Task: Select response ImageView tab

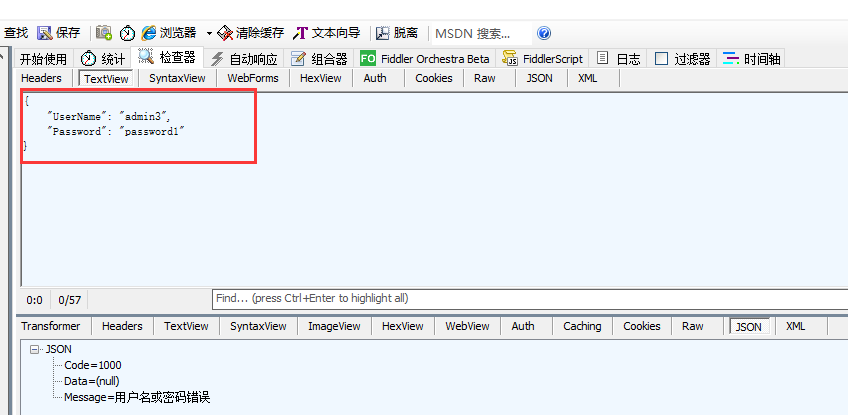Action: click(x=334, y=326)
